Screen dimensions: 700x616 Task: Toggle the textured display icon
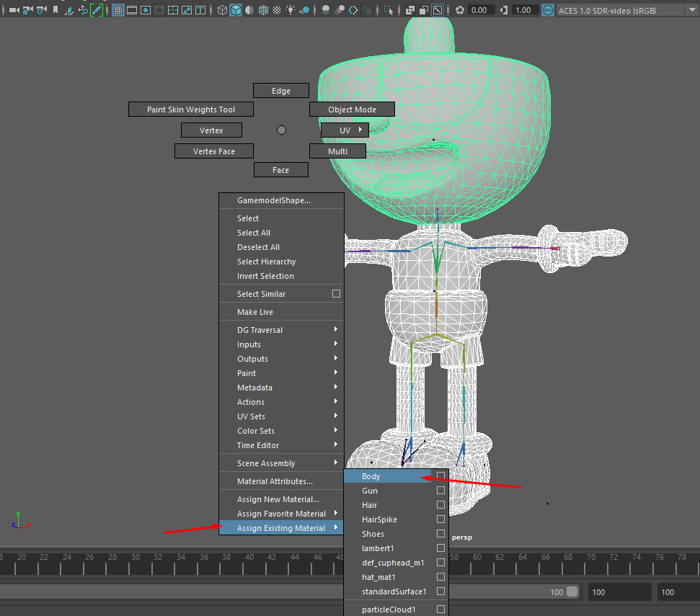[277, 10]
